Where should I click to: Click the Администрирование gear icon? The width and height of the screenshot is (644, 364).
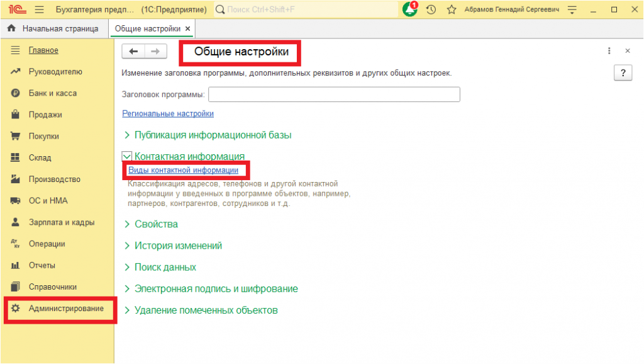coord(15,308)
